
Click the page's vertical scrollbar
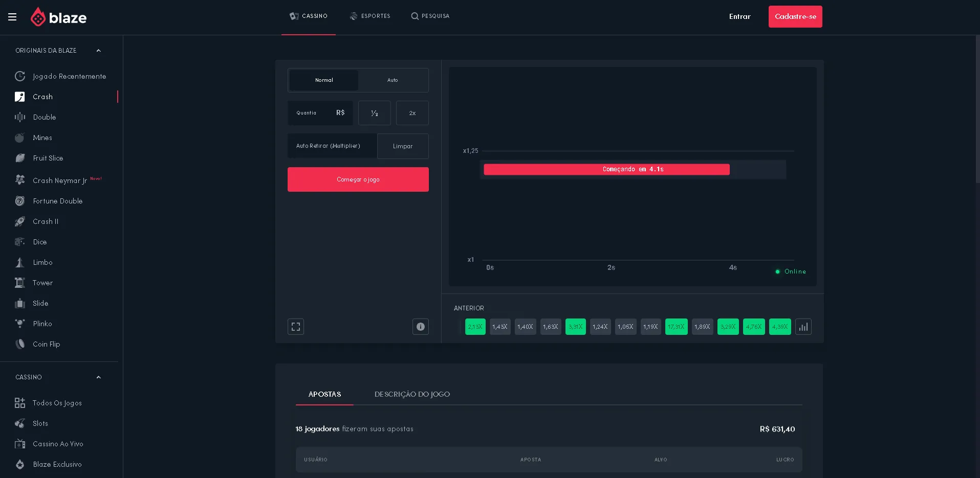coord(977,109)
